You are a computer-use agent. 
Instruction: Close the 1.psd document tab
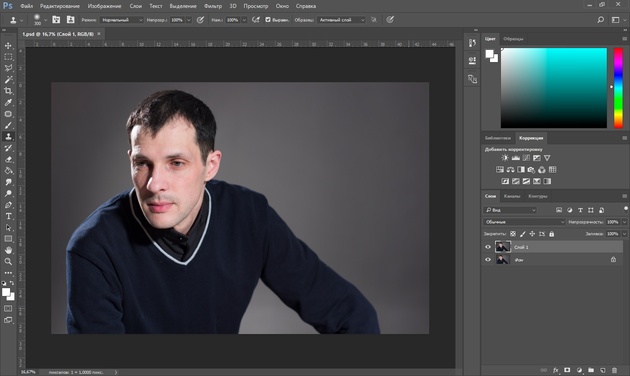coord(99,34)
